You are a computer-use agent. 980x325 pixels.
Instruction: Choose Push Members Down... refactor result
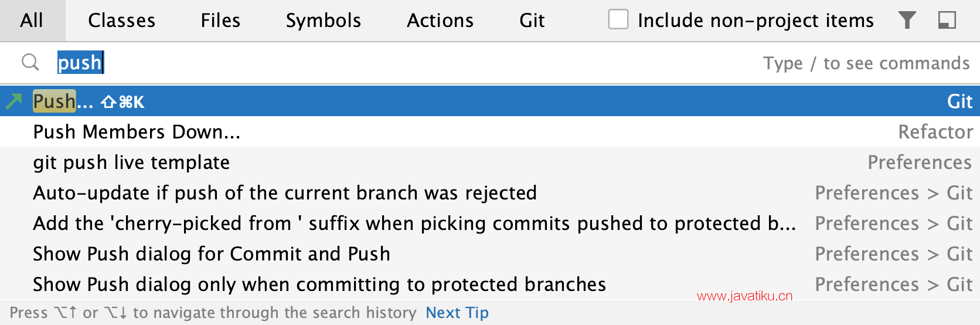click(490, 131)
